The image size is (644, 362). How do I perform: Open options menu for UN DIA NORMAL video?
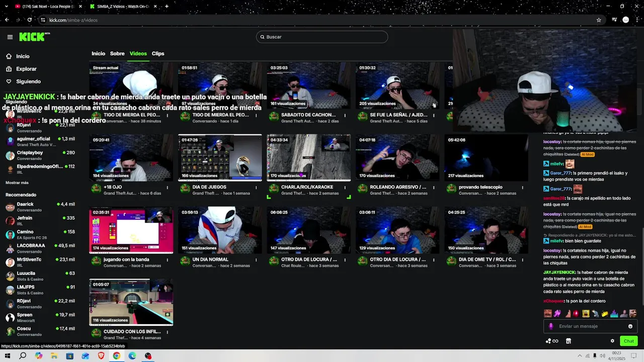[x=256, y=260]
